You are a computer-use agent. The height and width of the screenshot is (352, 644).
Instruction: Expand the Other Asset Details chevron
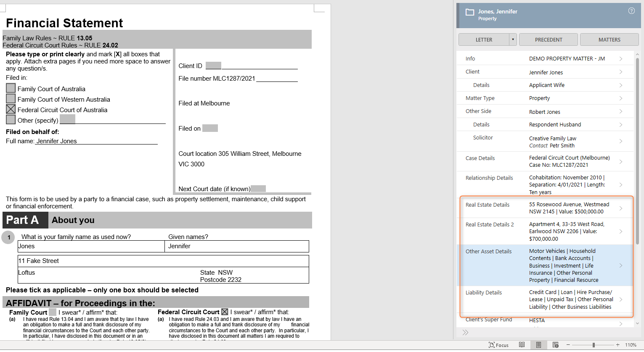pos(621,265)
